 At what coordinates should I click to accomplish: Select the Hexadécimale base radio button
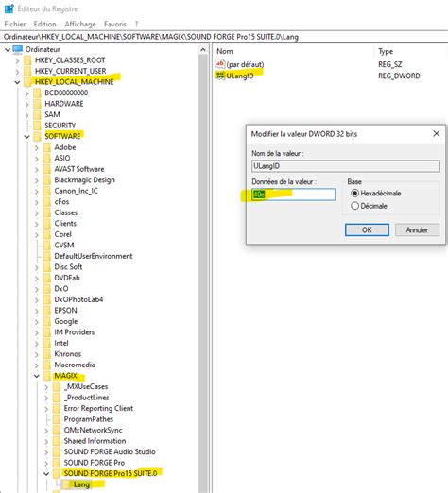click(x=355, y=193)
